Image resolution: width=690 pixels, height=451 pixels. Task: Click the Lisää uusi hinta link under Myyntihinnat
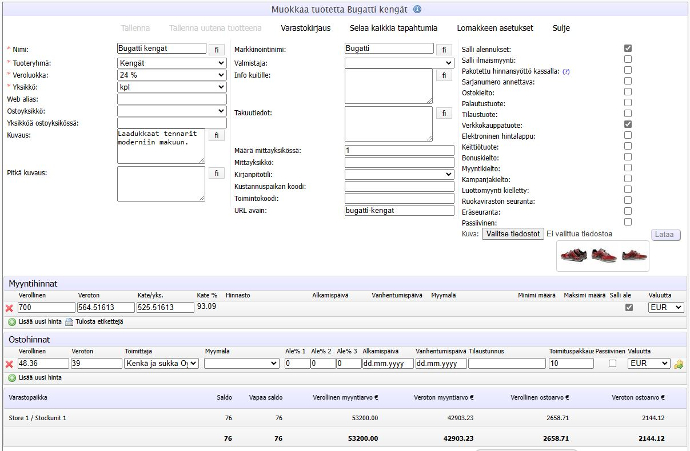(x=40, y=322)
